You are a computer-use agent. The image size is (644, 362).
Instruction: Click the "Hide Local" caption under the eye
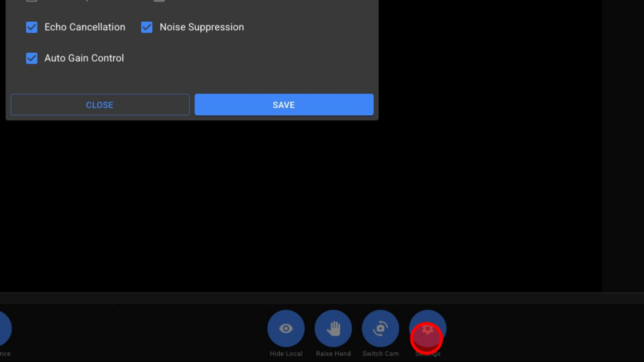tap(286, 354)
